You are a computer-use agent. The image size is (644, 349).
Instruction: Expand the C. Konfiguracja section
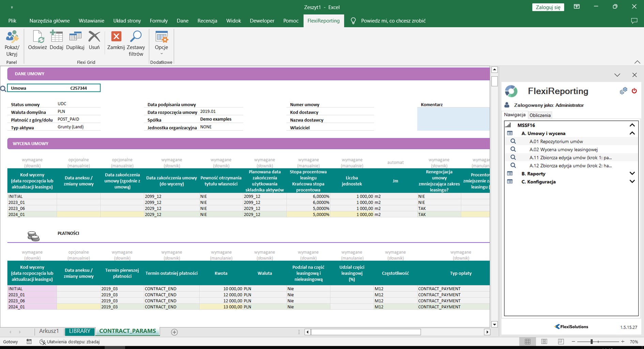click(632, 182)
